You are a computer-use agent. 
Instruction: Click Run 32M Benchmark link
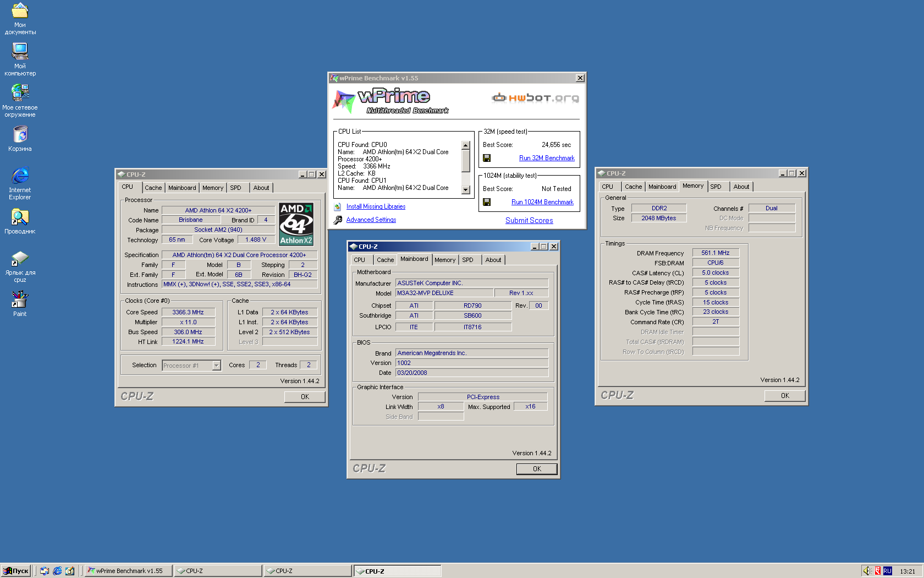pos(547,158)
